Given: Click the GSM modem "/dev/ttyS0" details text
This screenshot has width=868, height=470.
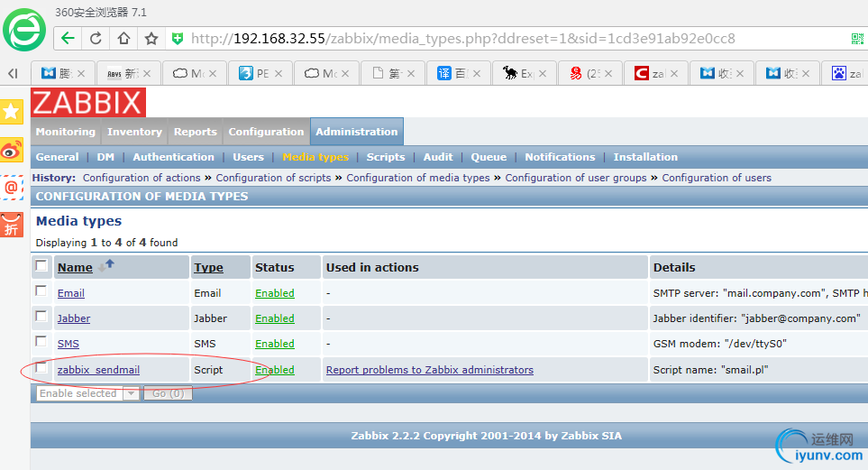Looking at the screenshot, I should click(719, 344).
